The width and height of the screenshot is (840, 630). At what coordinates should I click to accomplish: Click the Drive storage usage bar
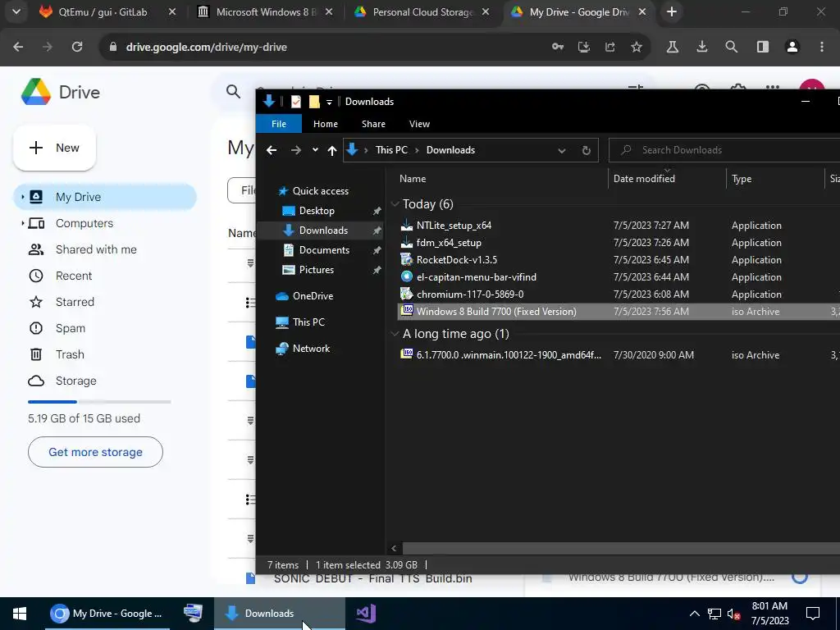tap(99, 402)
